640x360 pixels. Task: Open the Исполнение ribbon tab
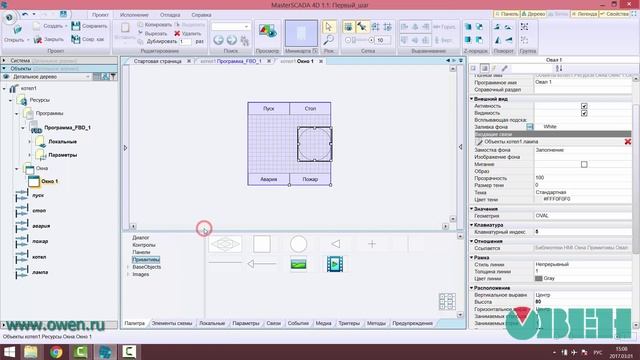coord(134,15)
